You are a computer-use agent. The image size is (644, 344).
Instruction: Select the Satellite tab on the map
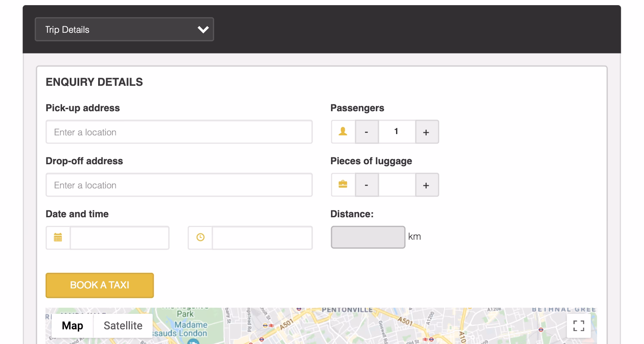coord(122,326)
